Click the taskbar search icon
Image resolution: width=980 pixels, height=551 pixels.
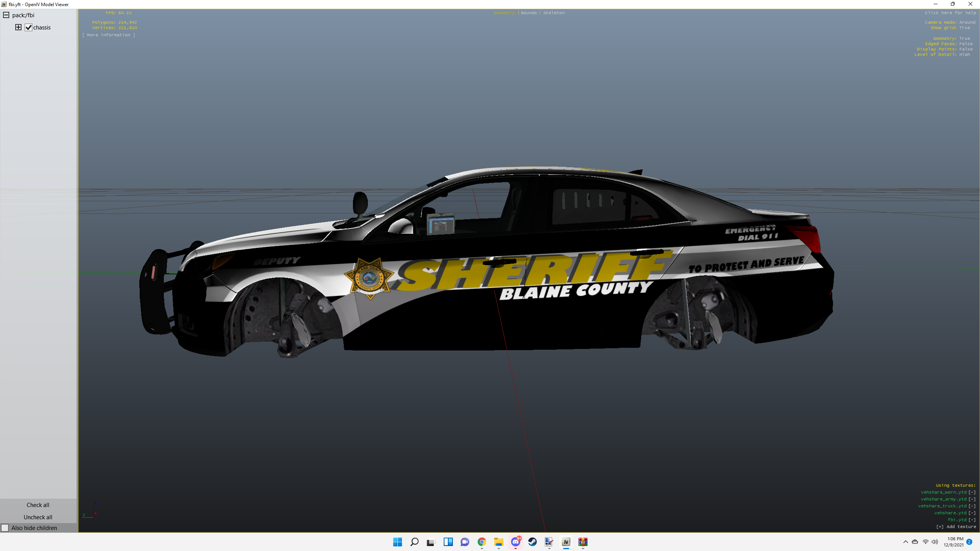pyautogui.click(x=414, y=542)
